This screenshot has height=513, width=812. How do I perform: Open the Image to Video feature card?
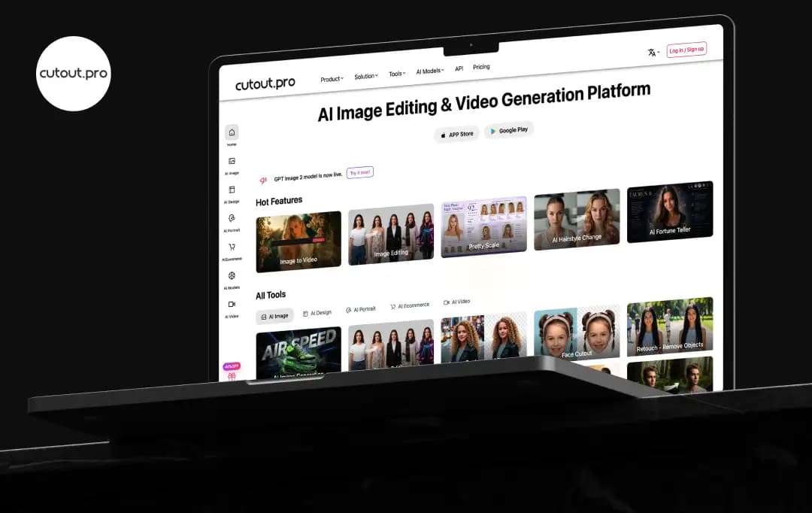pyautogui.click(x=298, y=241)
